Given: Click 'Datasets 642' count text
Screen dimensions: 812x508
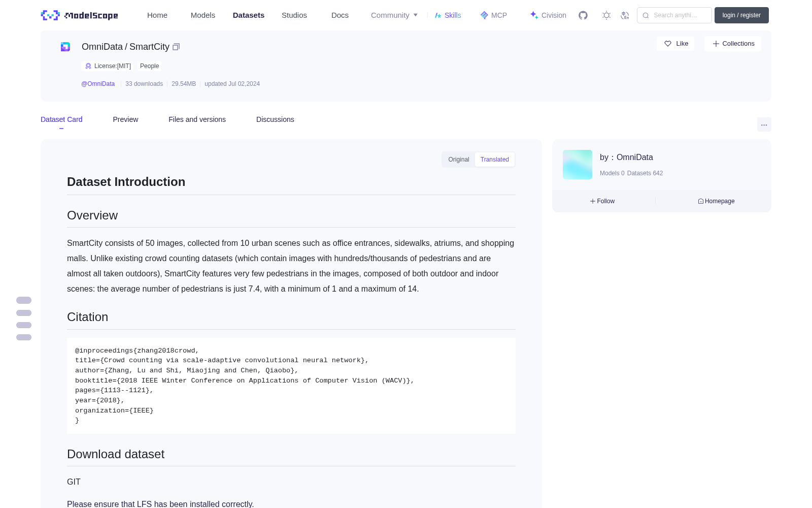Looking at the screenshot, I should point(645,173).
